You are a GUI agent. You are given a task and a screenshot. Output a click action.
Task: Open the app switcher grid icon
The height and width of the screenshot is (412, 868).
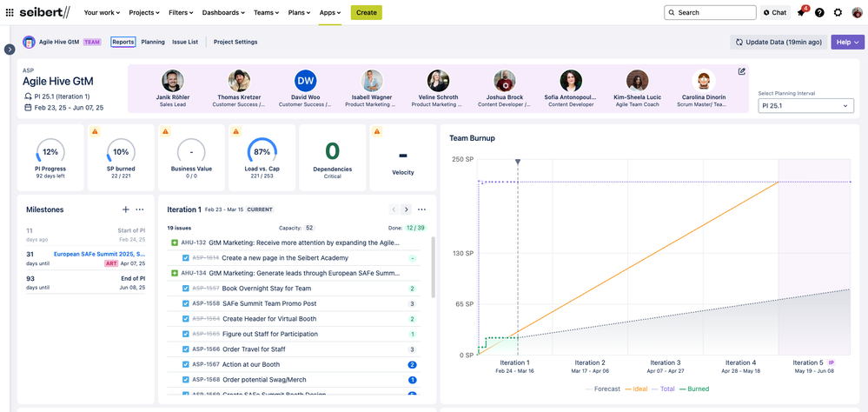pos(10,12)
